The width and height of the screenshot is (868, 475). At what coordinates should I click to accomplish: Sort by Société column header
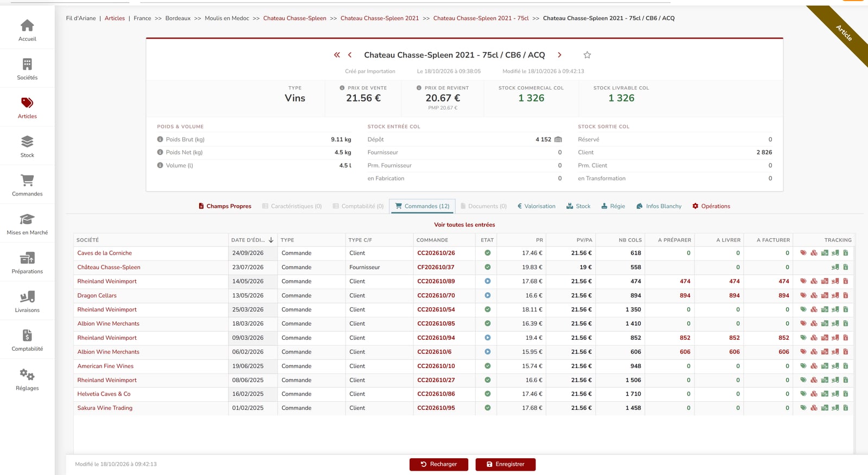coord(87,240)
